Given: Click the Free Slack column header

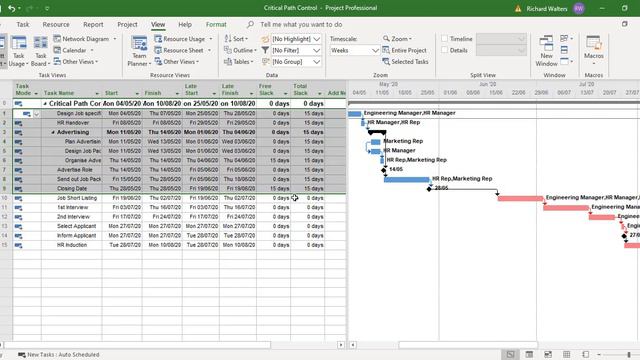Looking at the screenshot, I should click(x=273, y=89).
